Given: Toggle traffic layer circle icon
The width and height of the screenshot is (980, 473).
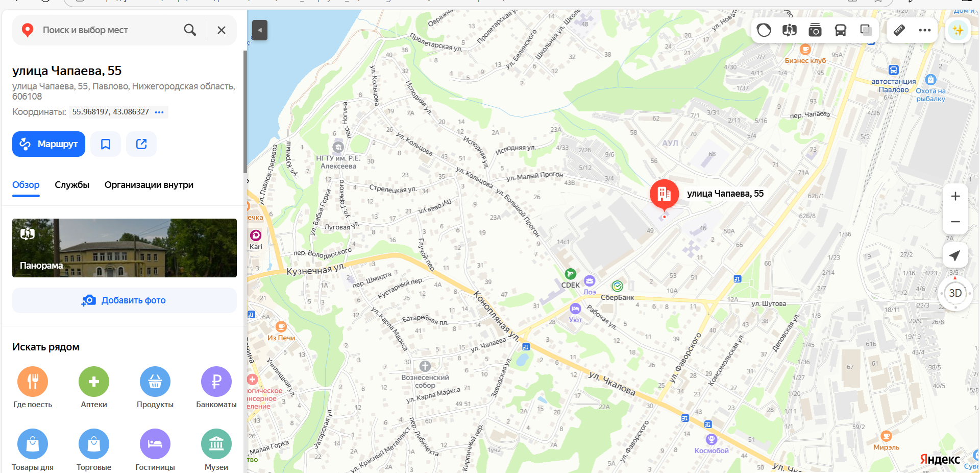Looking at the screenshot, I should point(764,30).
